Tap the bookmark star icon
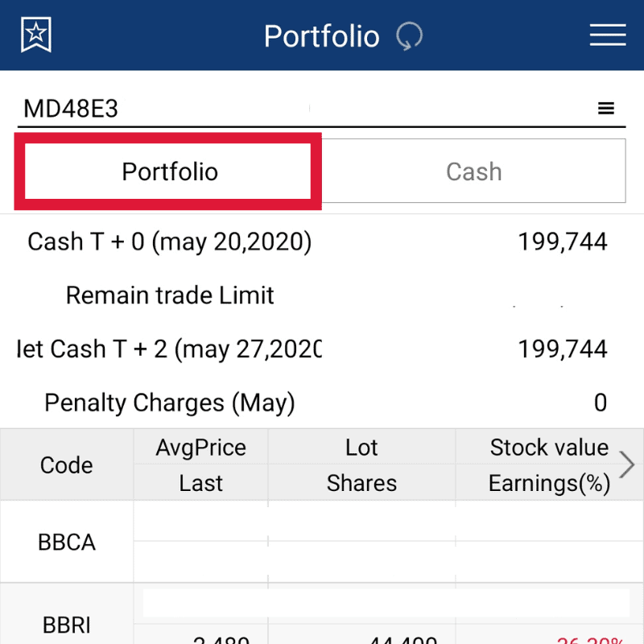 [x=36, y=35]
